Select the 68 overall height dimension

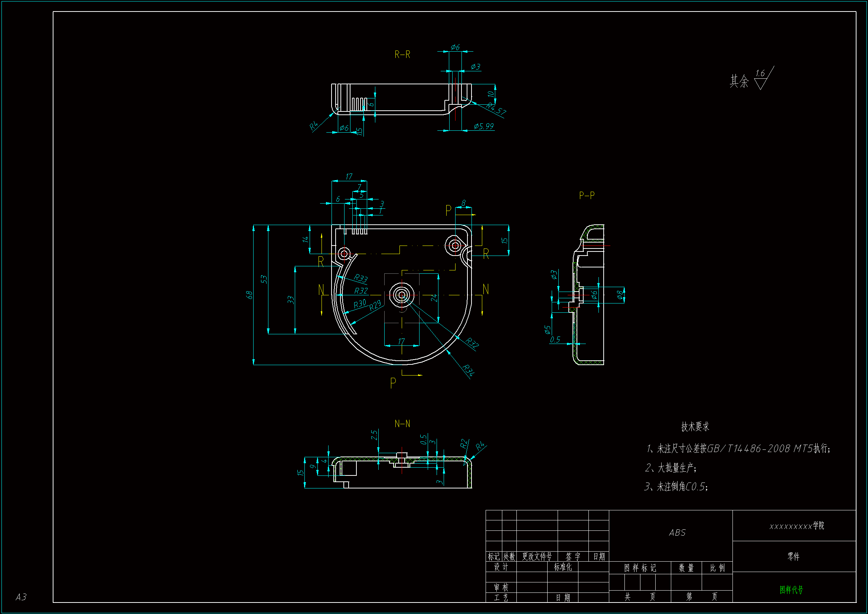click(x=249, y=295)
